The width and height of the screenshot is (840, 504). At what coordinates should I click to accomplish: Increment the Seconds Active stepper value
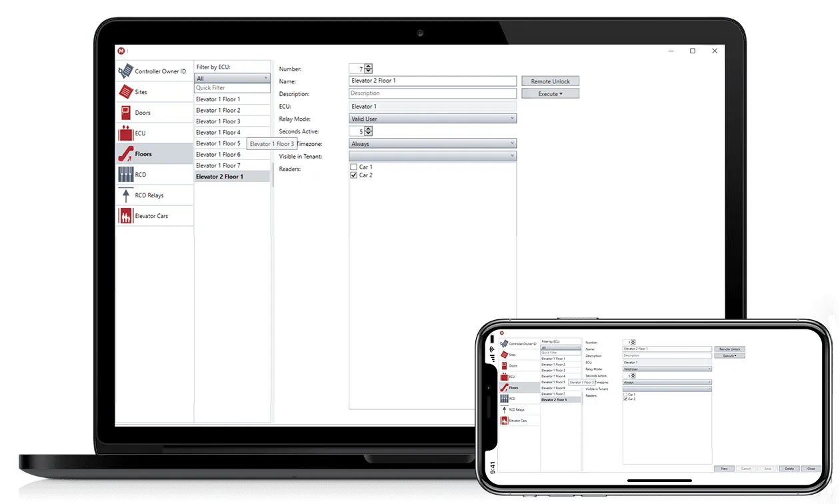coord(369,129)
